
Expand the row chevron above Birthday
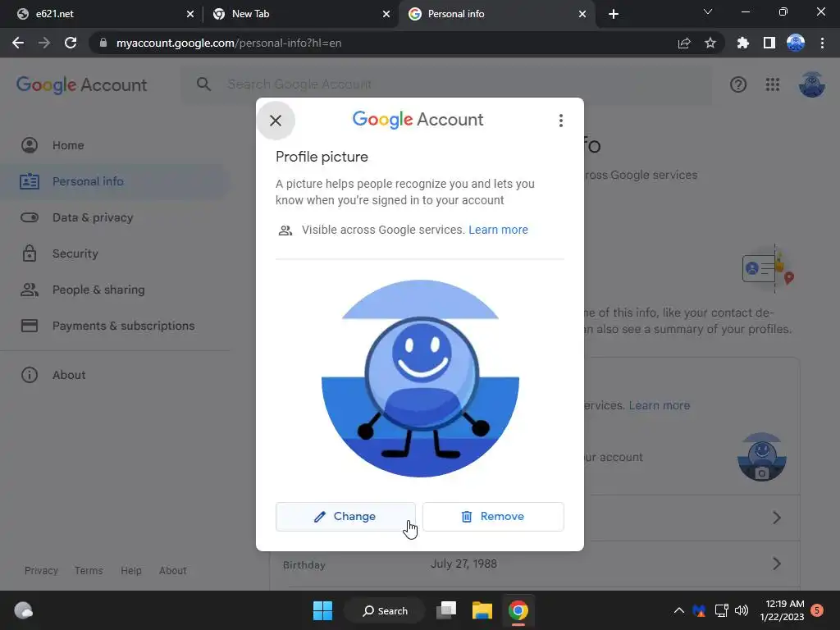(777, 518)
